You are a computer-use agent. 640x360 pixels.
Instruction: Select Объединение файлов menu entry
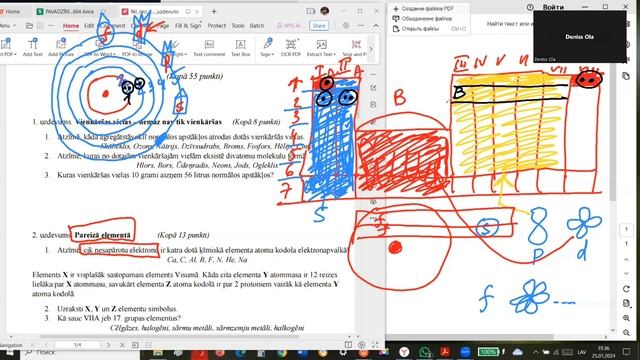428,19
